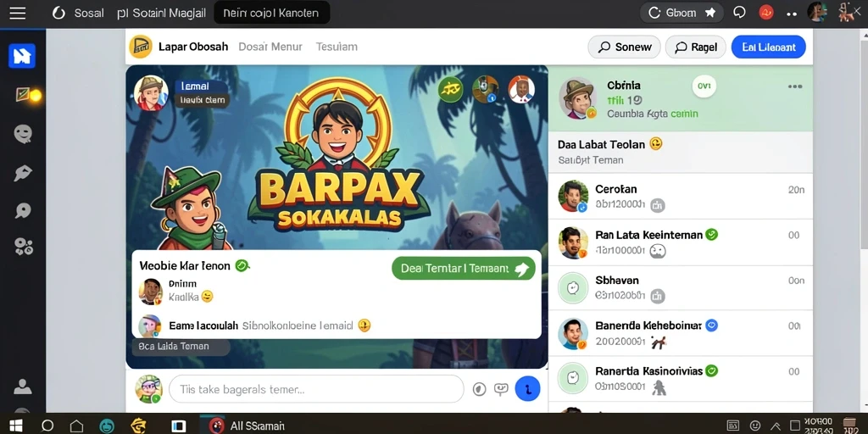
Task: Click the Sonew search button
Action: [625, 47]
